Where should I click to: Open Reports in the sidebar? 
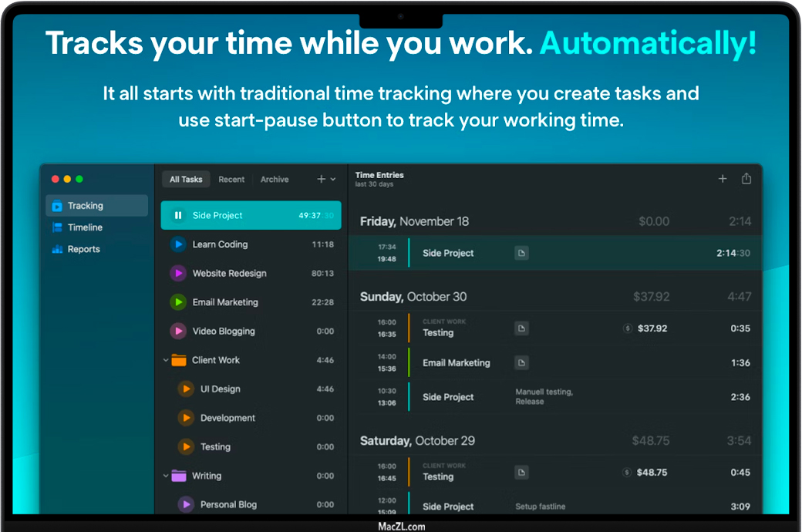[83, 249]
